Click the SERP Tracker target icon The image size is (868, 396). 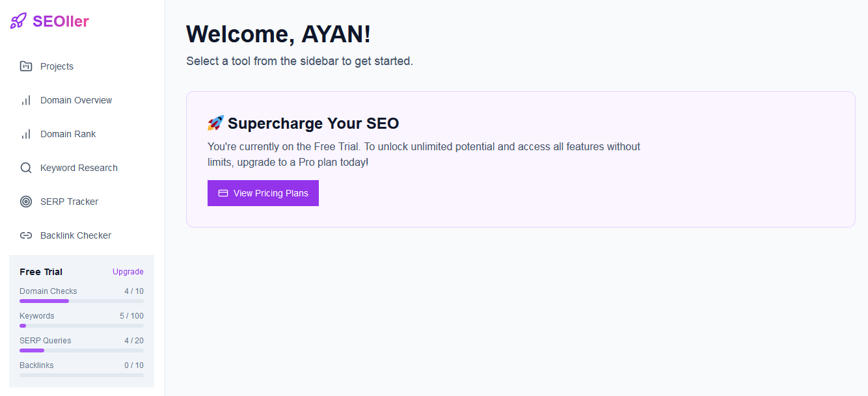point(26,201)
